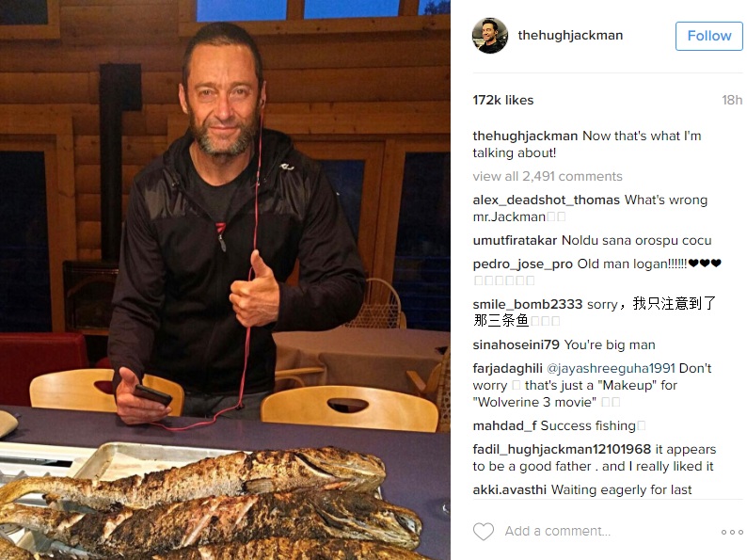Open the three-dot more options menu
This screenshot has width=747, height=560.
(x=732, y=532)
